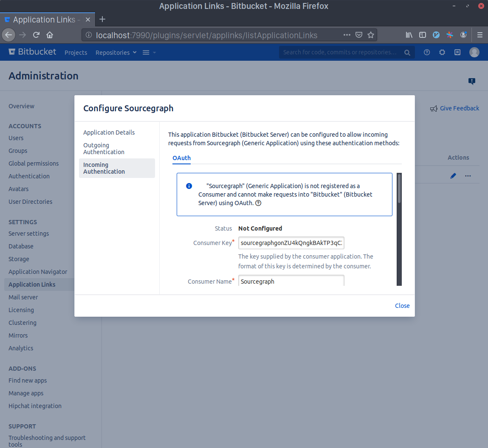This screenshot has width=488, height=448.
Task: Open Authentication admin page
Action: point(29,176)
